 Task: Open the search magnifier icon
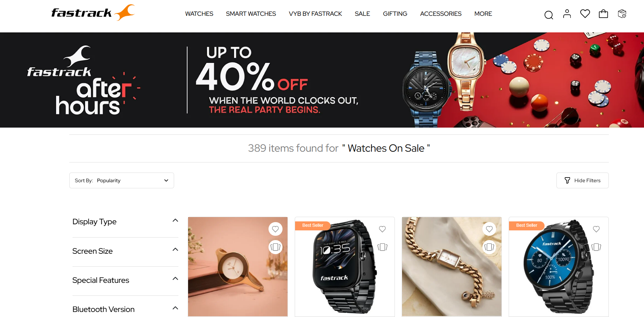coord(549,15)
